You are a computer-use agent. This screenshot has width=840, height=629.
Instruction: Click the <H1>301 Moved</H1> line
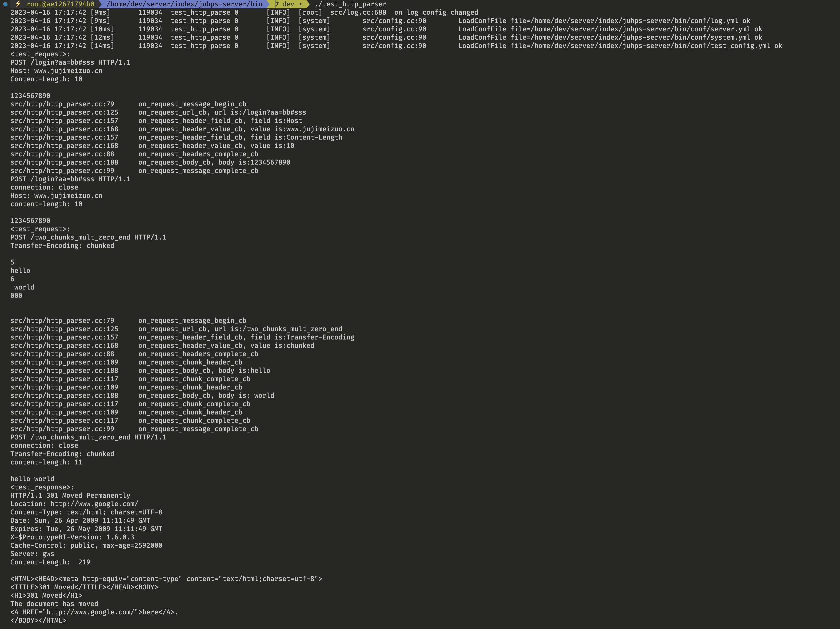tap(46, 596)
